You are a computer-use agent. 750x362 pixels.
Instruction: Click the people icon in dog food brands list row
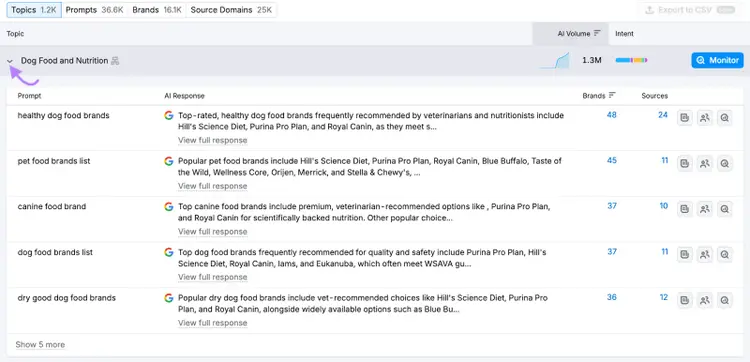(x=705, y=255)
